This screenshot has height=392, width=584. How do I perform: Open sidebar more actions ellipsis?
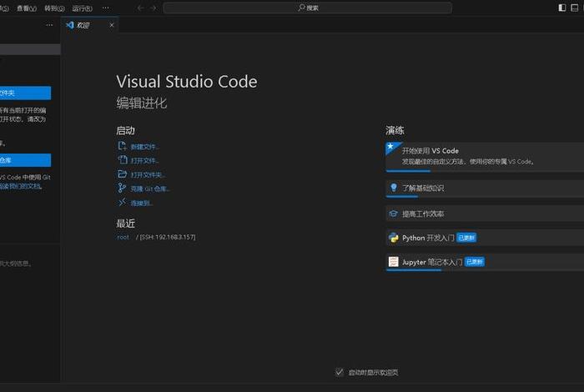pyautogui.click(x=49, y=25)
